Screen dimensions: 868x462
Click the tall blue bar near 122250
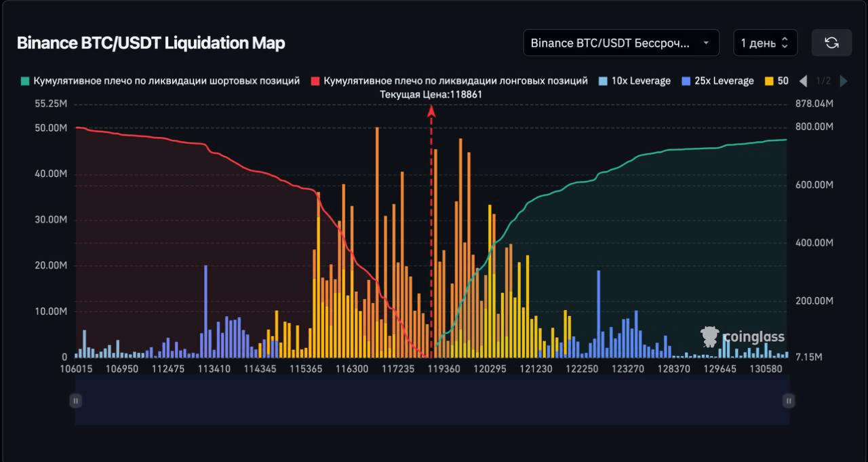click(599, 314)
